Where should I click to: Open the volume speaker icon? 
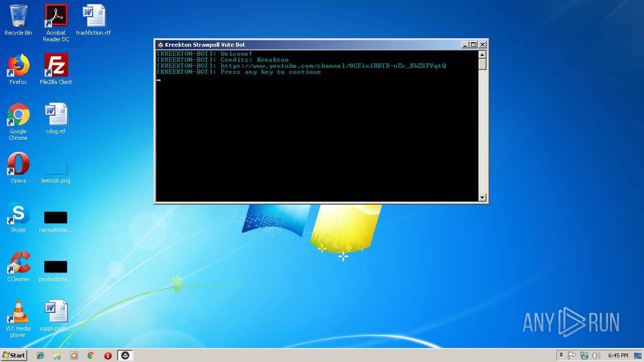[x=596, y=355]
